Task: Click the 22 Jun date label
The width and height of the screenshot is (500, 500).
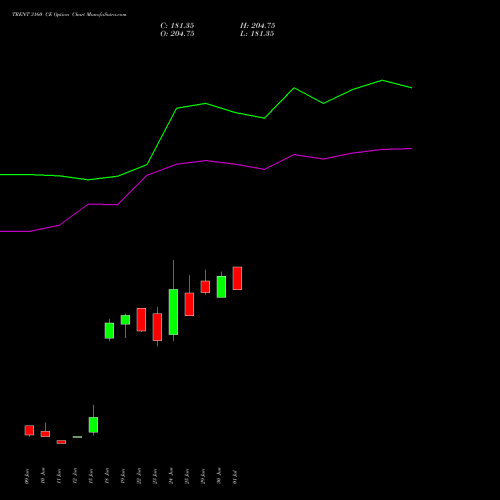Action: [x=139, y=476]
